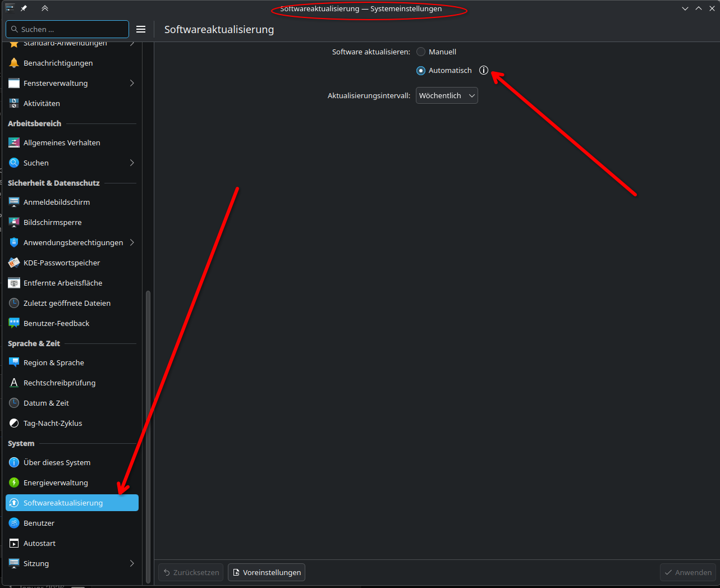Click the sidebar vertical scrollbar
Viewport: 720px width, 588px height.
(x=148, y=438)
